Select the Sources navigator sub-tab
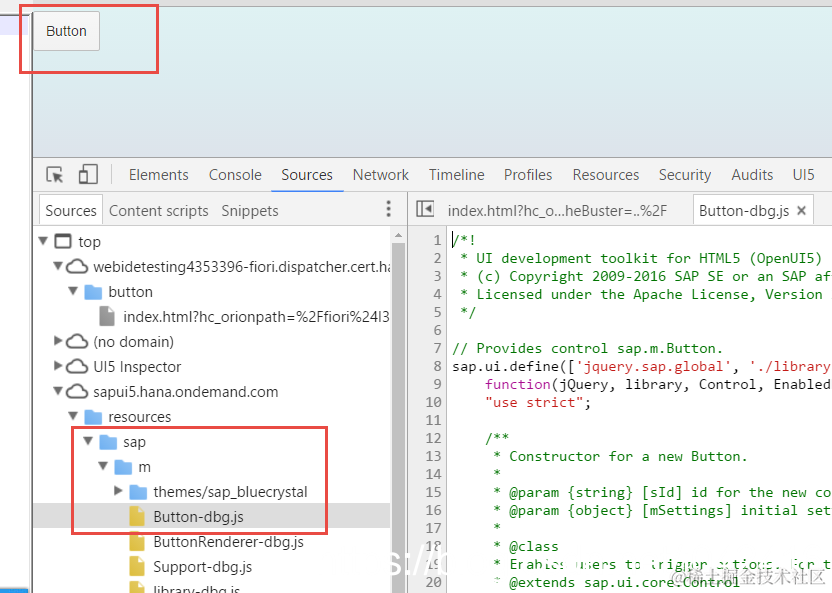This screenshot has width=832, height=593. tap(71, 211)
